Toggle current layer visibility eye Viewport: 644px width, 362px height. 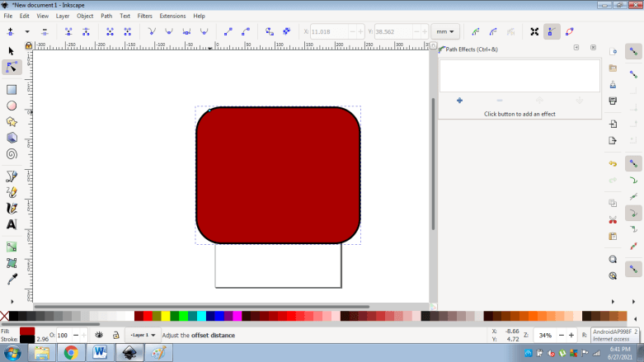[99, 336]
